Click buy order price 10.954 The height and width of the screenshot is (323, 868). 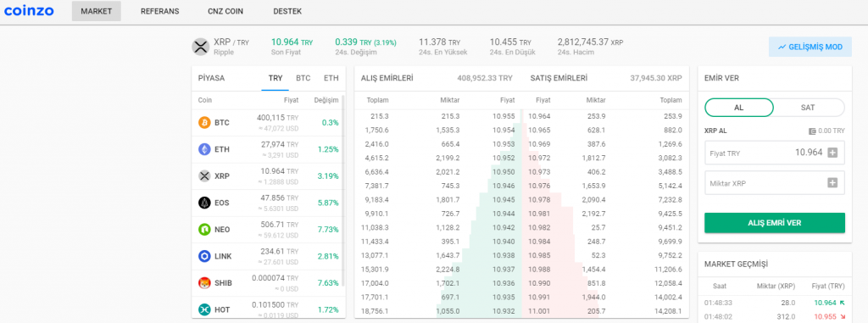coord(504,130)
